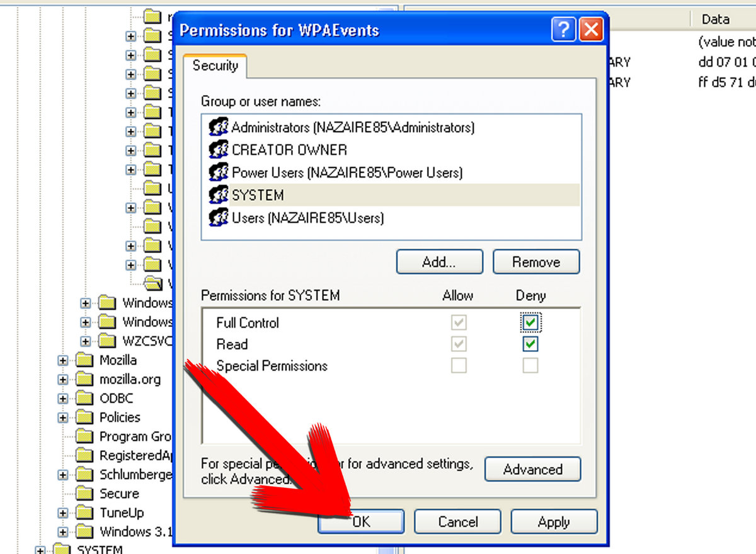Select the Administrators group icon
The image size is (756, 554).
coord(217,127)
